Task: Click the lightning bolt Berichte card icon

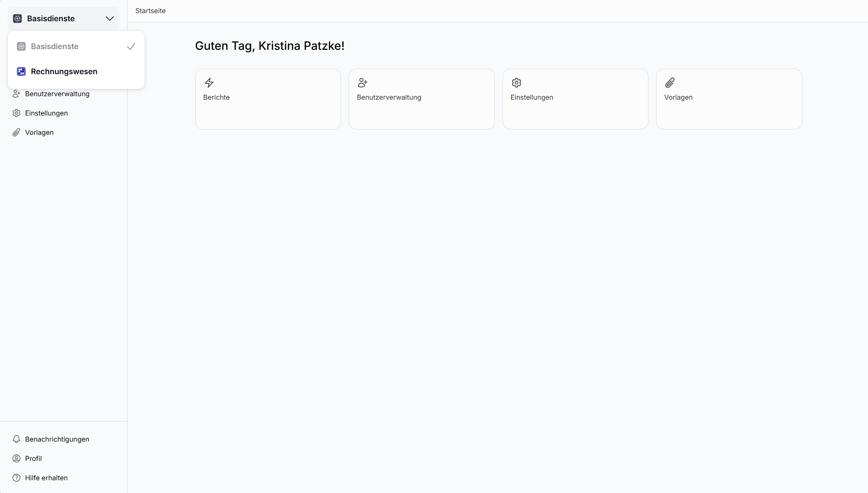Action: pos(209,83)
